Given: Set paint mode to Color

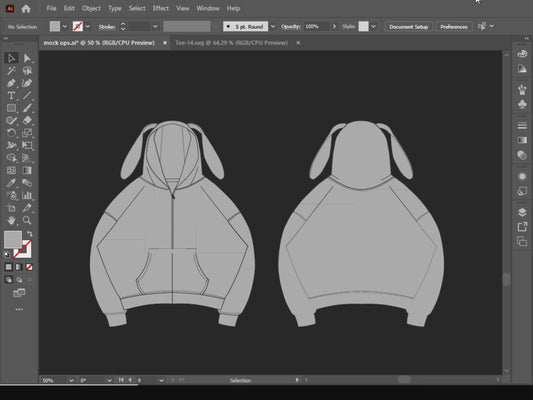Looking at the screenshot, I should 8,267.
